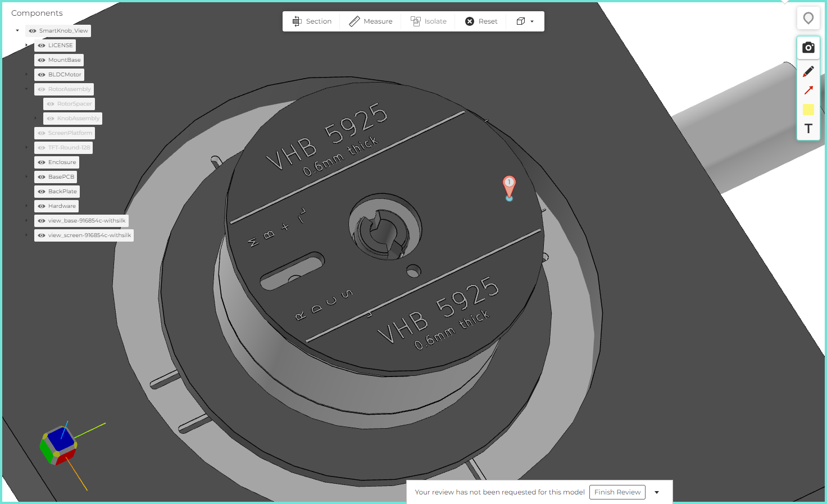Select the Hardware tree label
Viewport: 827px width, 504px height.
click(x=62, y=206)
